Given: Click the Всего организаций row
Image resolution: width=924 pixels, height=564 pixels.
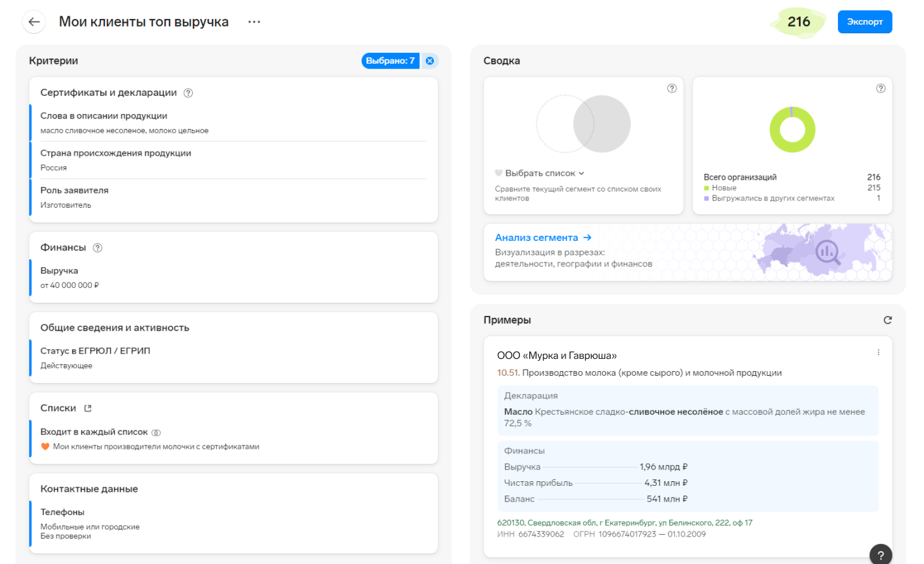Looking at the screenshot, I should tap(792, 177).
